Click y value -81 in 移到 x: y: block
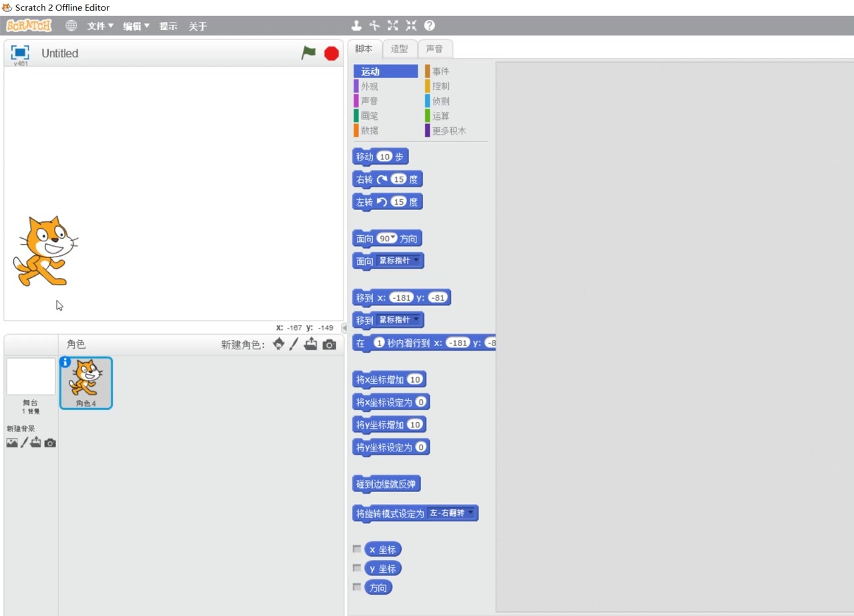Screen dimensions: 854x616 click(438, 298)
